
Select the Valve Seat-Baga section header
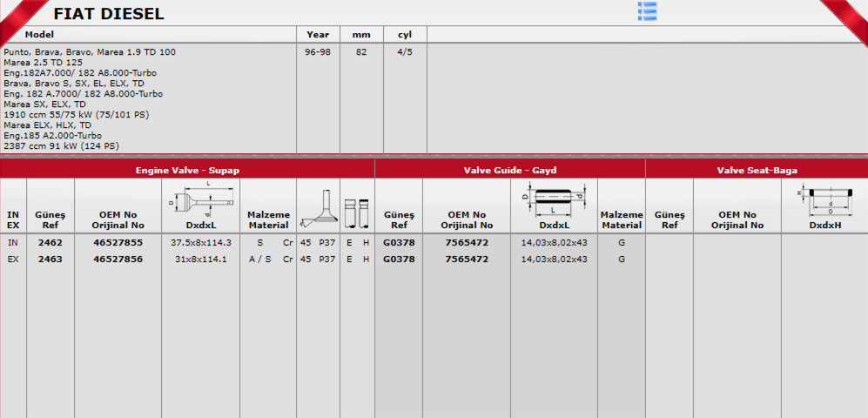(x=756, y=170)
